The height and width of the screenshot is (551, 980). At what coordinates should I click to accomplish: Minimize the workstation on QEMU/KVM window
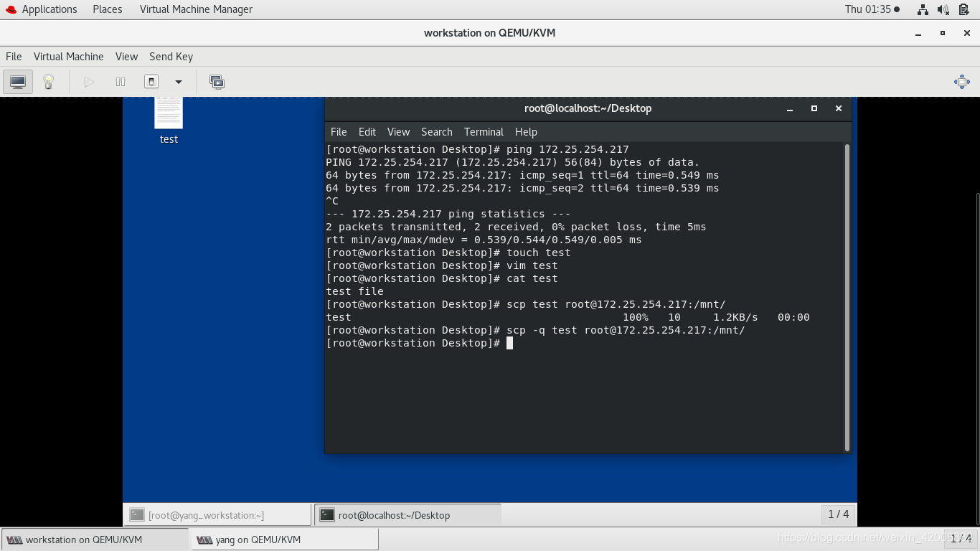(918, 33)
